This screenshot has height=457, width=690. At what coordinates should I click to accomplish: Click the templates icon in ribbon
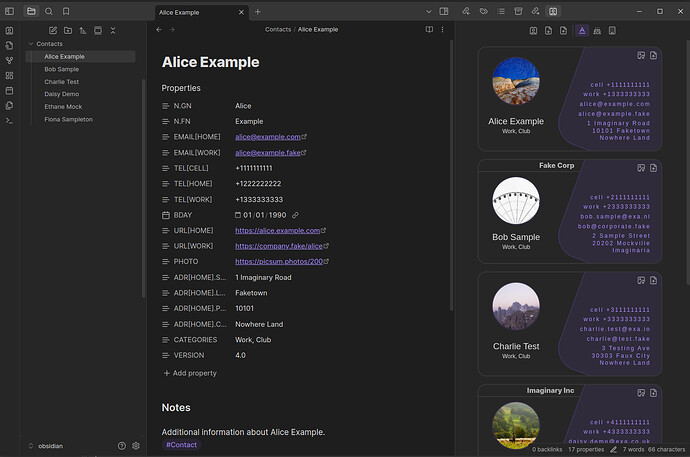pyautogui.click(x=9, y=106)
